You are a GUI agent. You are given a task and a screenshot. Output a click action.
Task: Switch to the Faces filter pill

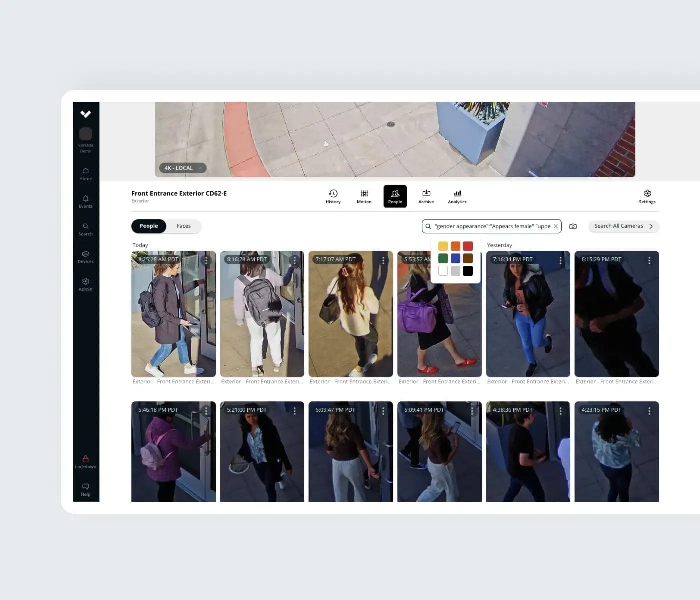(183, 226)
